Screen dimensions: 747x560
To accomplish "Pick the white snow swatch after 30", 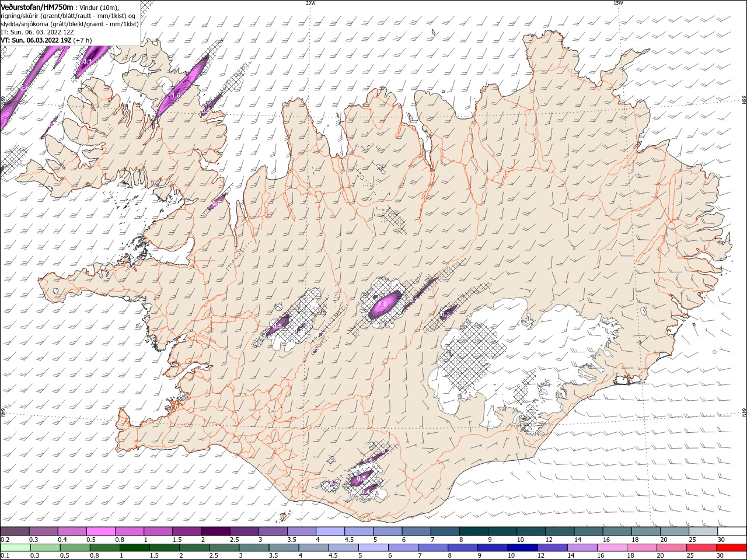I will [732, 531].
